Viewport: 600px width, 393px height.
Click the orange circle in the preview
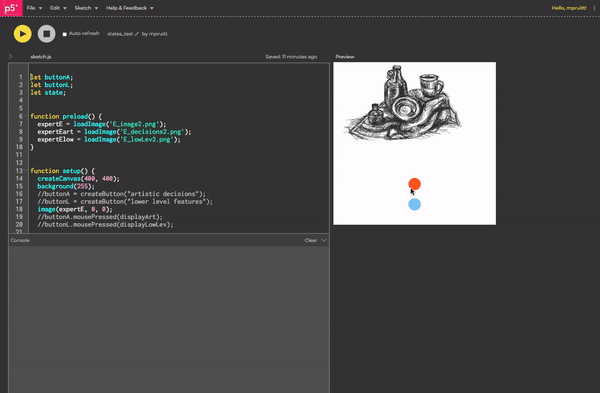point(414,184)
